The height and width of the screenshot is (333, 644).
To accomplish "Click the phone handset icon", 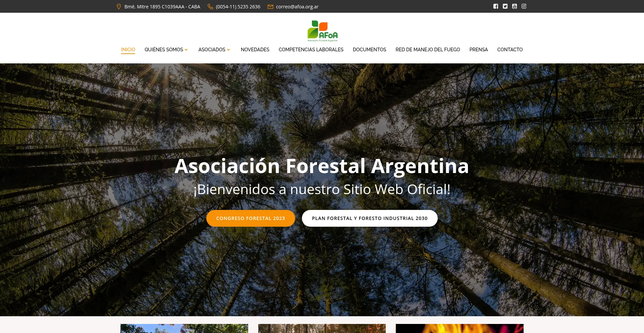I will pyautogui.click(x=210, y=7).
